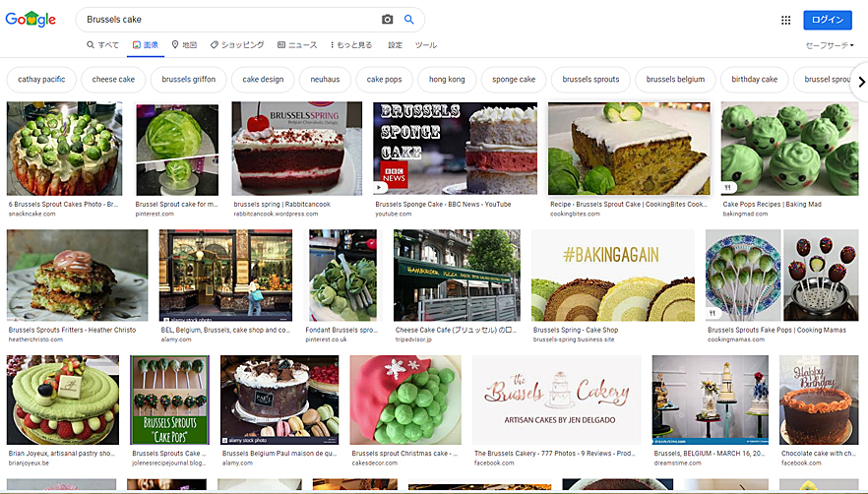Select the すべて tab
Image resolution: width=868 pixels, height=494 pixels.
[102, 45]
